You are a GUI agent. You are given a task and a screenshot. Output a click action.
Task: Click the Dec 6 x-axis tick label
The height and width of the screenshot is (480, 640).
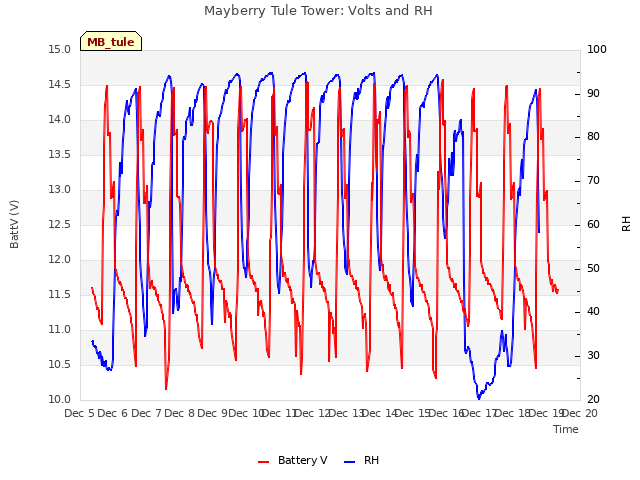113,413
